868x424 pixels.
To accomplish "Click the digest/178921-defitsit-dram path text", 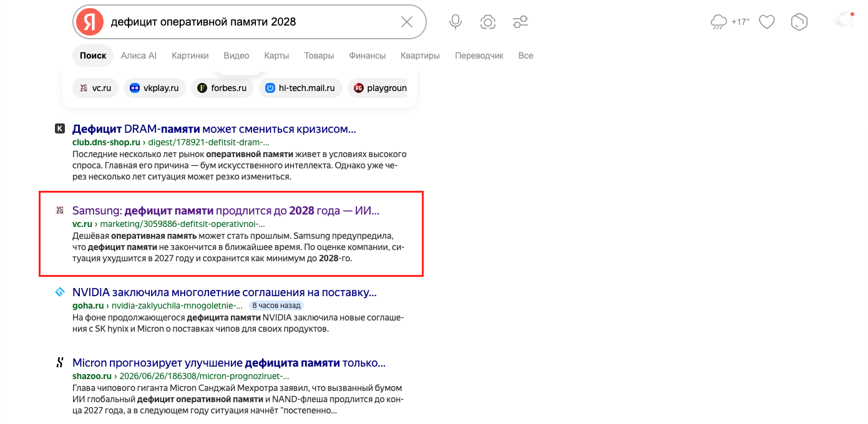I will [208, 142].
